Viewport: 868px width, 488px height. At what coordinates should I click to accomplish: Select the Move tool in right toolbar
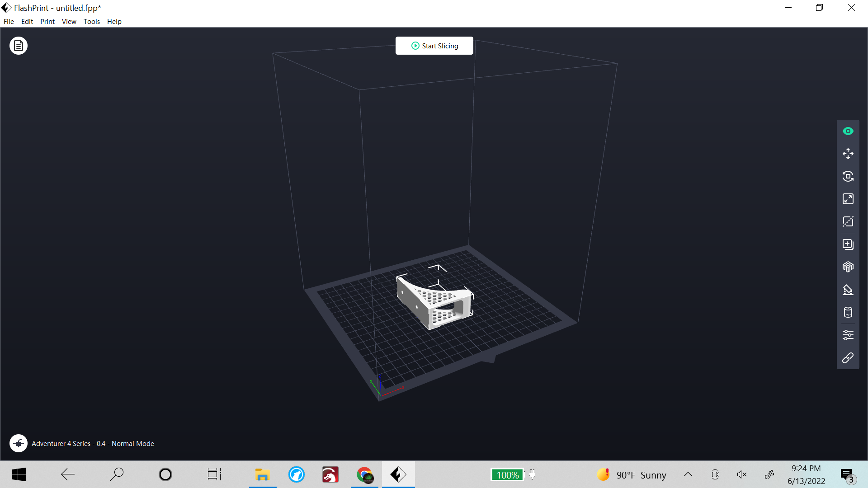coord(848,154)
